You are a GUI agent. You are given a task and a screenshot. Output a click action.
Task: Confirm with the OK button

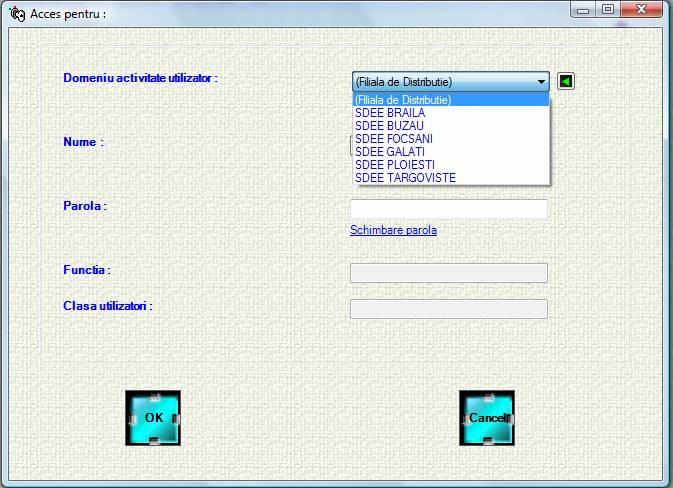point(153,418)
